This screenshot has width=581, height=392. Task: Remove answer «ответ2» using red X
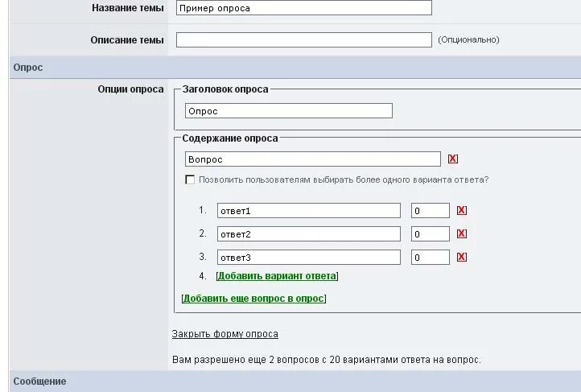click(461, 233)
